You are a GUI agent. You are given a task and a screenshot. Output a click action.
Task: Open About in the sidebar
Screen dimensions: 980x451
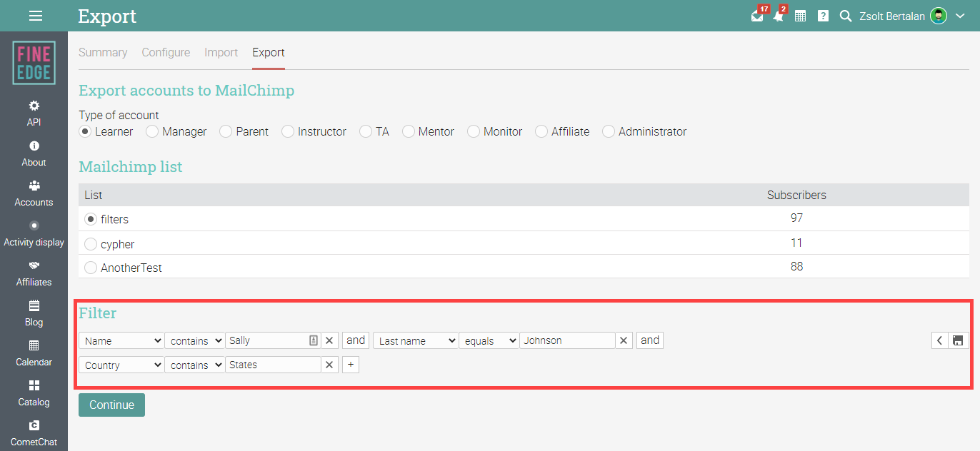pyautogui.click(x=34, y=153)
